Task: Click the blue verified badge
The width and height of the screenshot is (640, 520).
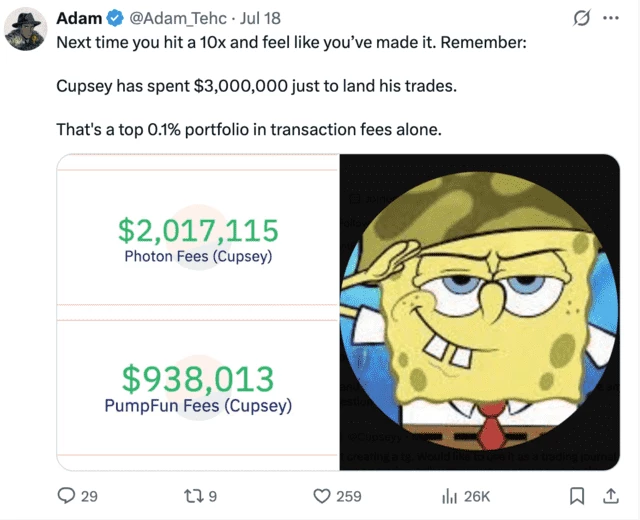Action: pyautogui.click(x=114, y=19)
